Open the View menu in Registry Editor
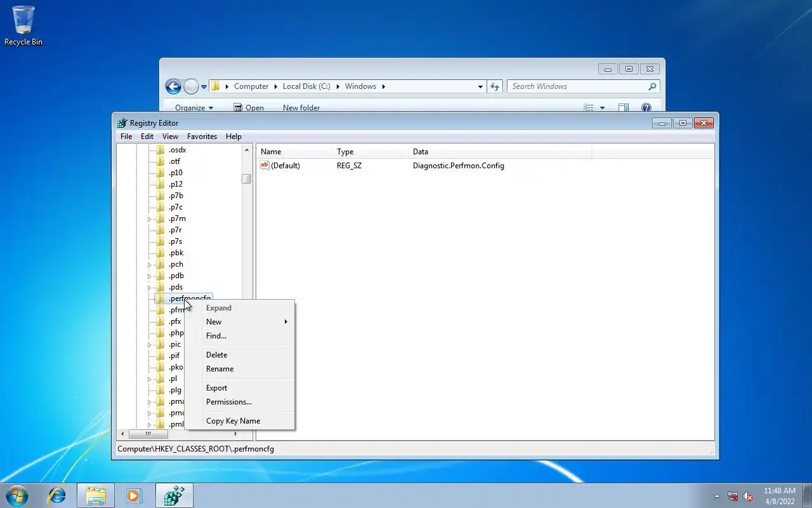 click(x=170, y=137)
